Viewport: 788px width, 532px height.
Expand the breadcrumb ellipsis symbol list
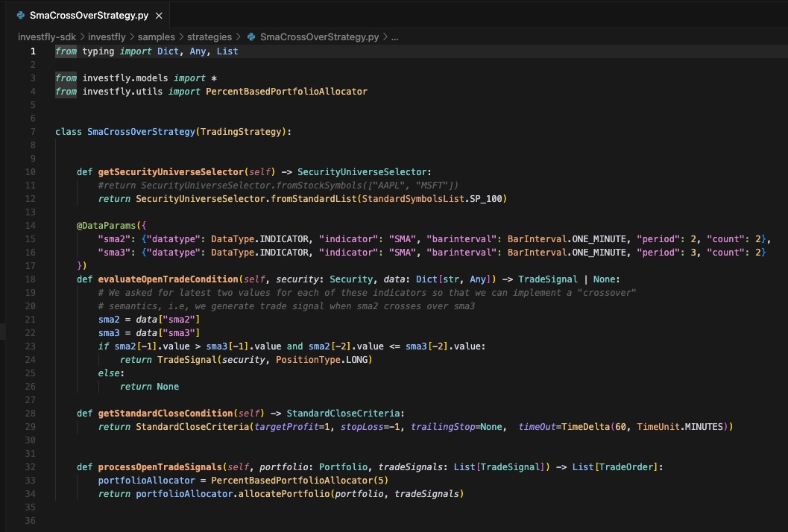[395, 37]
